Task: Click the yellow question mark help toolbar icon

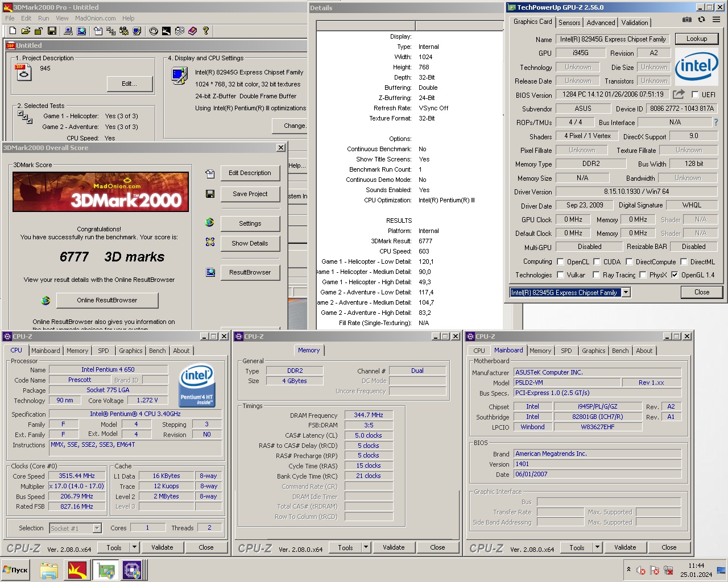Action: tap(206, 31)
